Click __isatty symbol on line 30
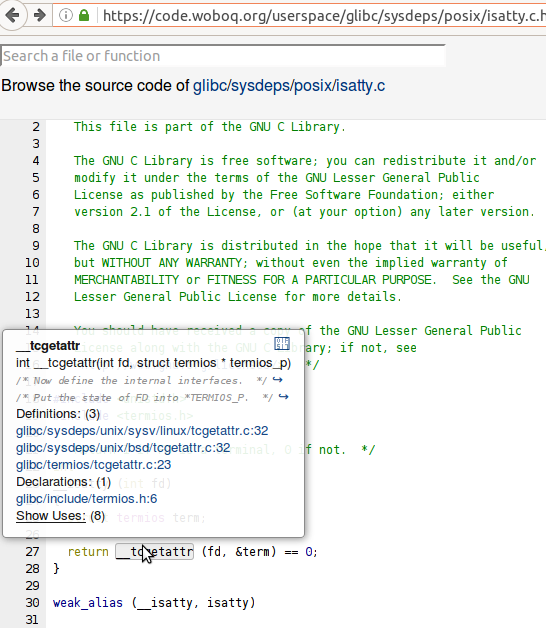The height and width of the screenshot is (628, 546). click(164, 603)
